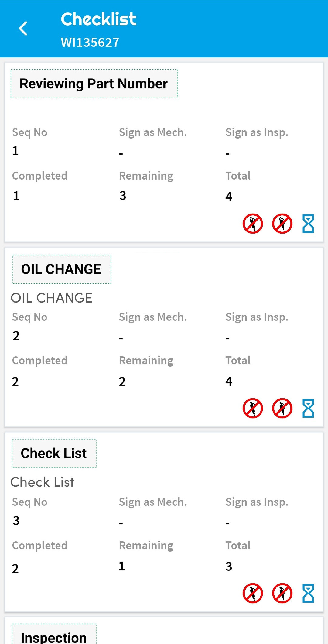Tap first crossed-pen sign icon for OIL CHANGE
328x644 pixels.
click(x=253, y=408)
